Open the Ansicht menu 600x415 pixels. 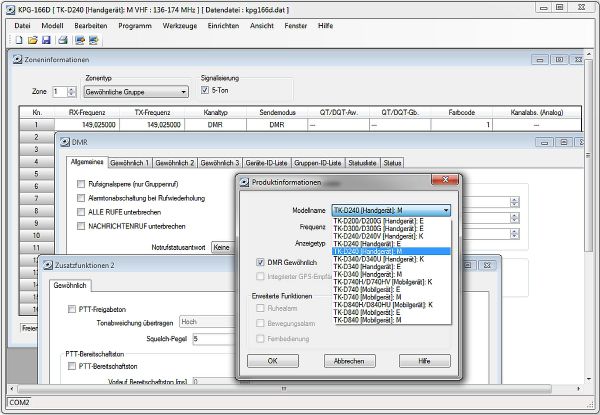tap(262, 26)
